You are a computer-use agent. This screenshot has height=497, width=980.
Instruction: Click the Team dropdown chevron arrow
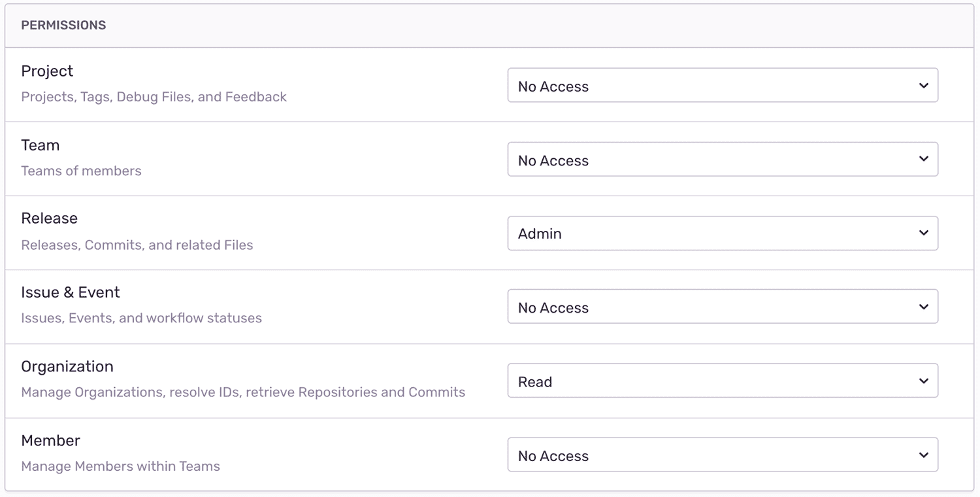pos(923,158)
